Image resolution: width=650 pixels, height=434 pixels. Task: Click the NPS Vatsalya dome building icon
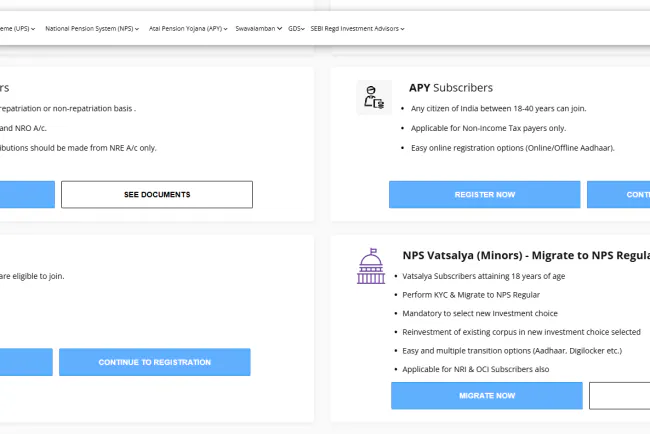coord(371,266)
